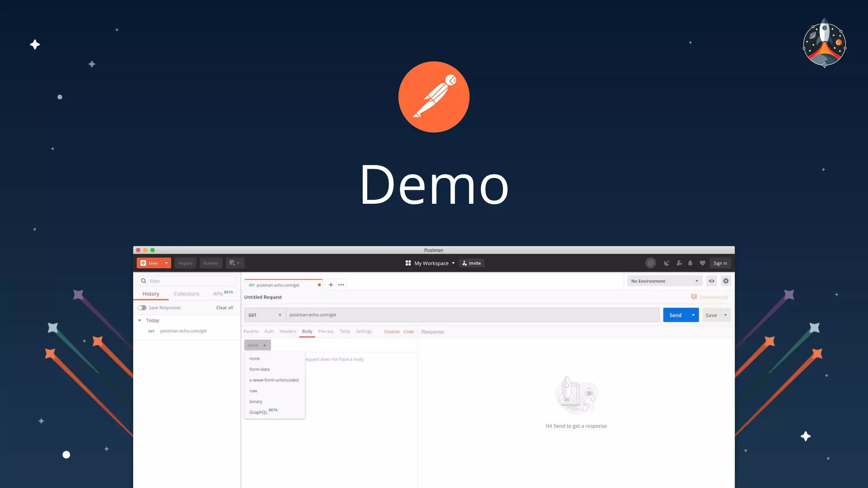Open the GET method dropdown
The width and height of the screenshot is (868, 488).
point(265,315)
